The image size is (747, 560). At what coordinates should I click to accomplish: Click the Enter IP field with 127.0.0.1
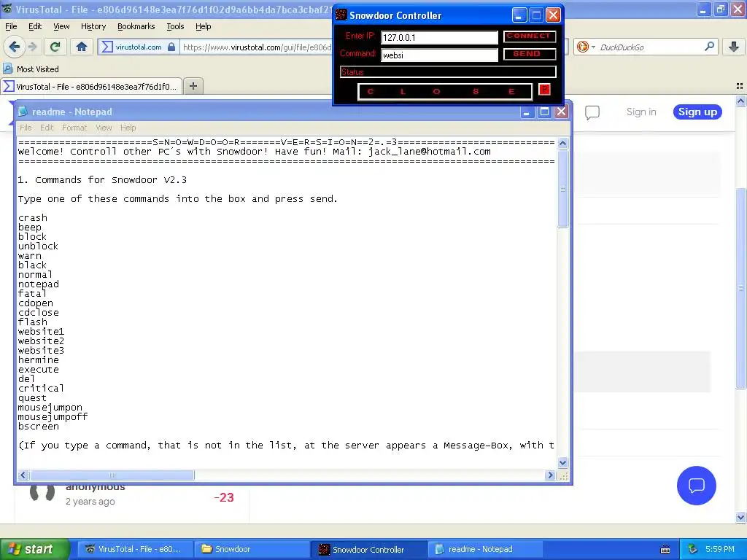click(x=439, y=38)
